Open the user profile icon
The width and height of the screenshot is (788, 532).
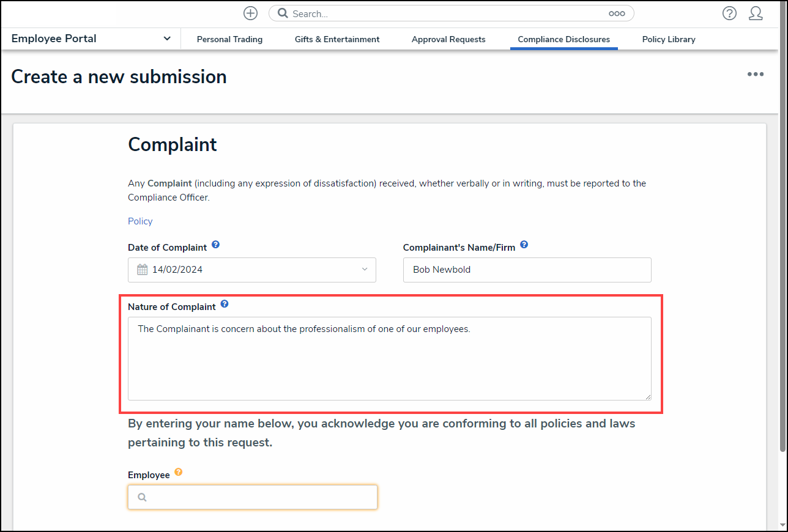[x=756, y=13]
